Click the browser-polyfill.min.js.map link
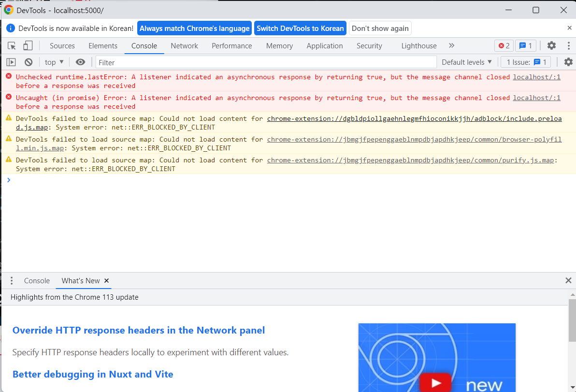This screenshot has height=392, width=576. tap(414, 140)
